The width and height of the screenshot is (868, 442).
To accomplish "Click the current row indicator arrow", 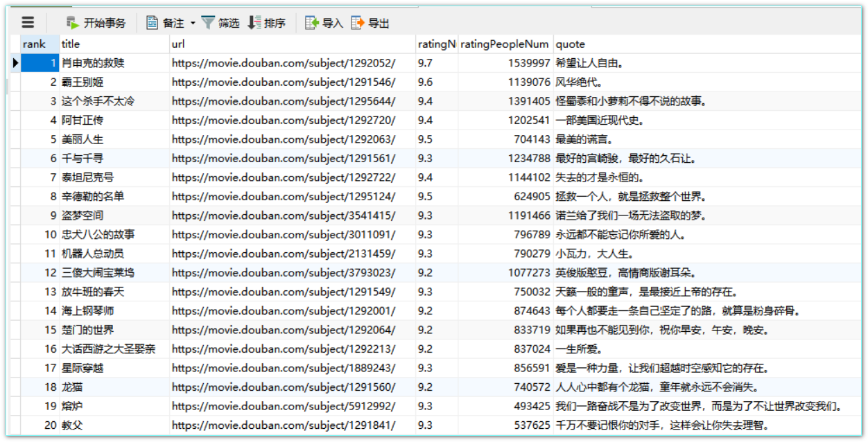I will [15, 63].
